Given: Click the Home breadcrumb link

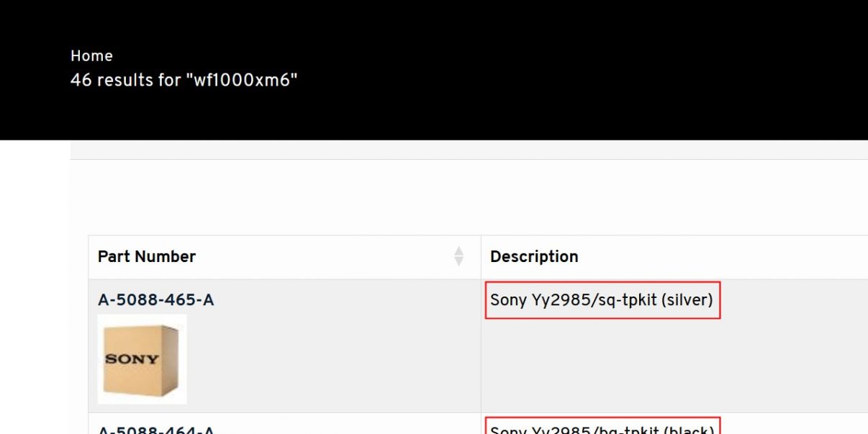Looking at the screenshot, I should click(91, 56).
